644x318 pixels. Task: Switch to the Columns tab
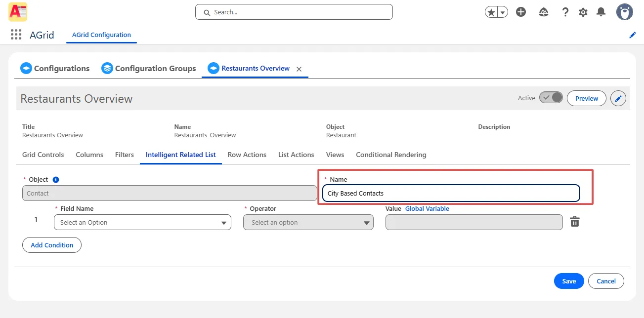(89, 155)
